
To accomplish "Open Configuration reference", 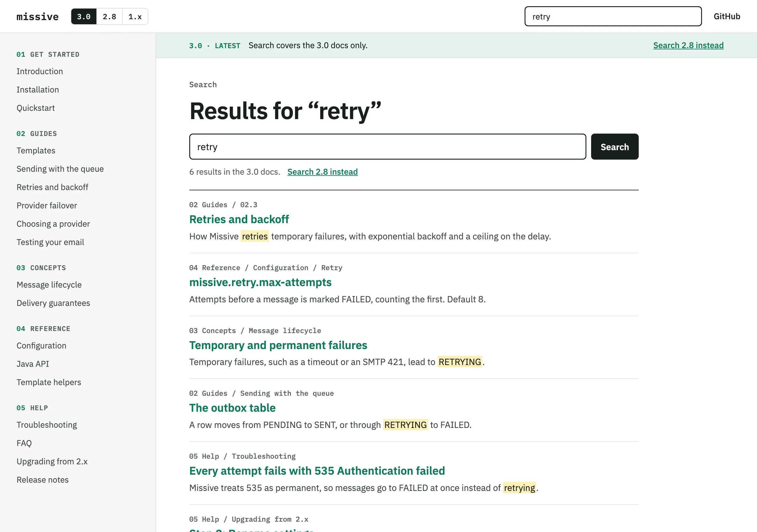I will pos(41,346).
